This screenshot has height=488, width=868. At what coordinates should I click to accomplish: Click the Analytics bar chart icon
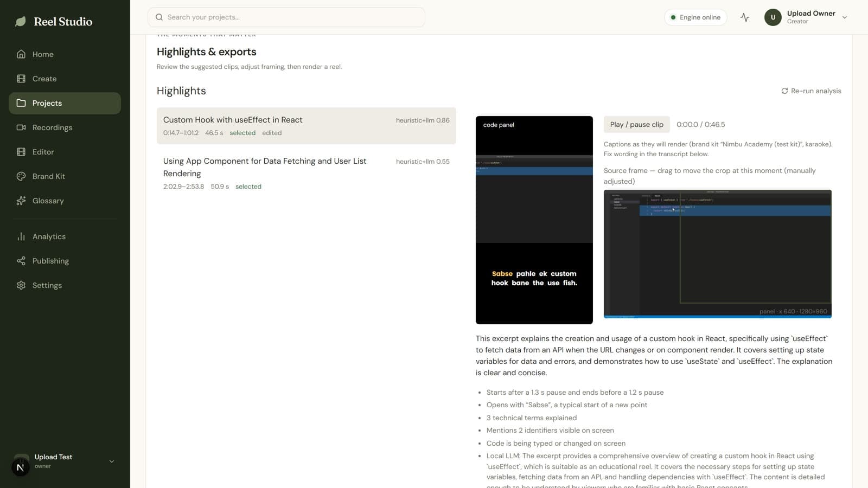(21, 236)
